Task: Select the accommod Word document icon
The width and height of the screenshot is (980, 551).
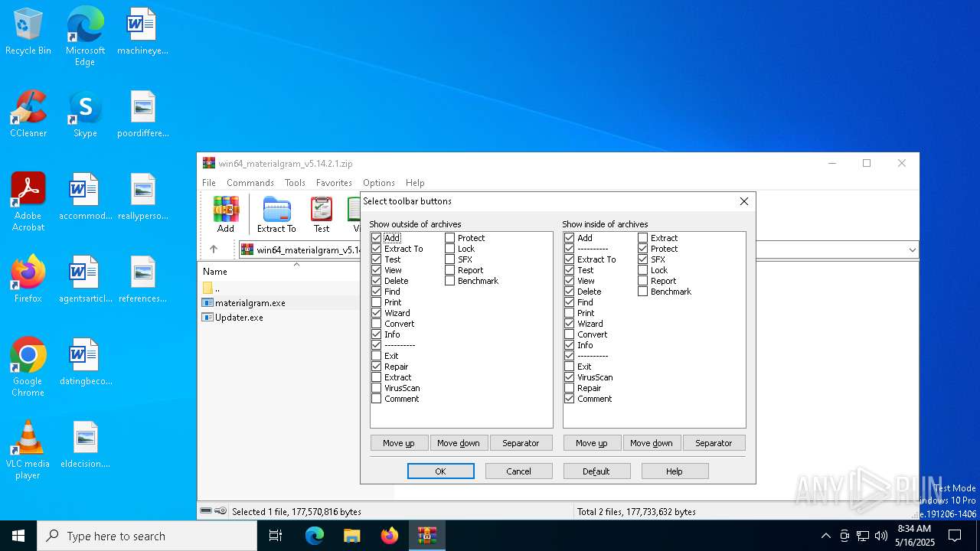Action: point(85,197)
